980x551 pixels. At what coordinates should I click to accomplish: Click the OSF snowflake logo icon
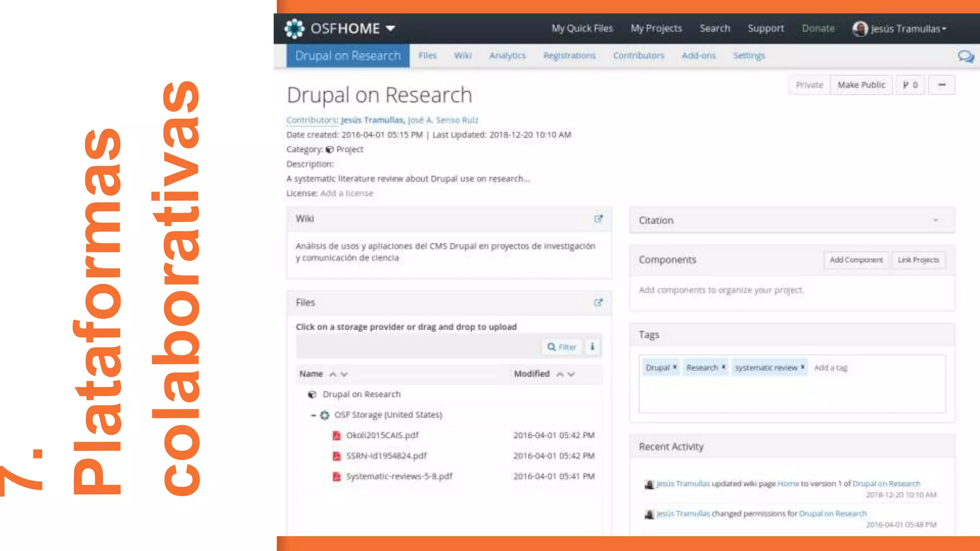[x=294, y=29]
